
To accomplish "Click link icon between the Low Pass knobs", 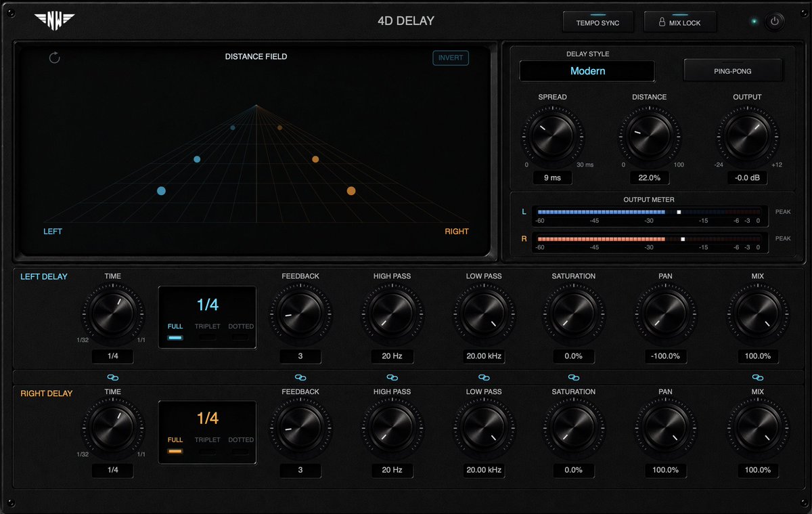I will pos(484,377).
